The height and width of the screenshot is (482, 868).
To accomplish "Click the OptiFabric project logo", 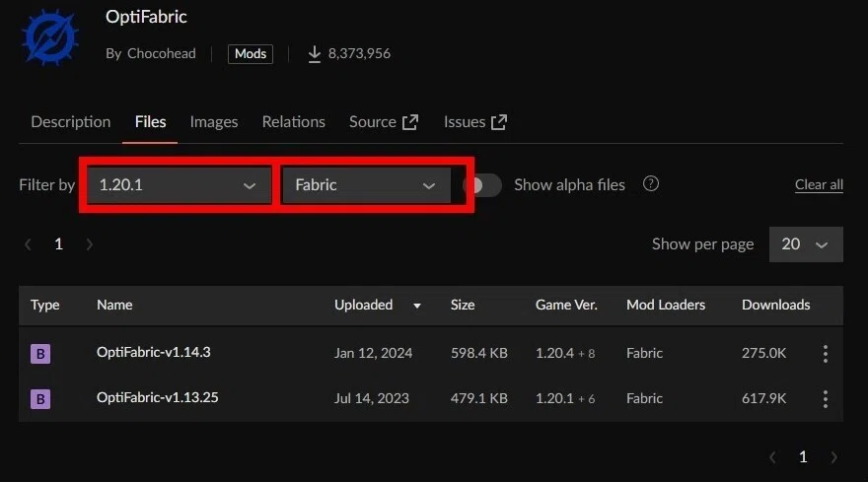I will click(50, 37).
